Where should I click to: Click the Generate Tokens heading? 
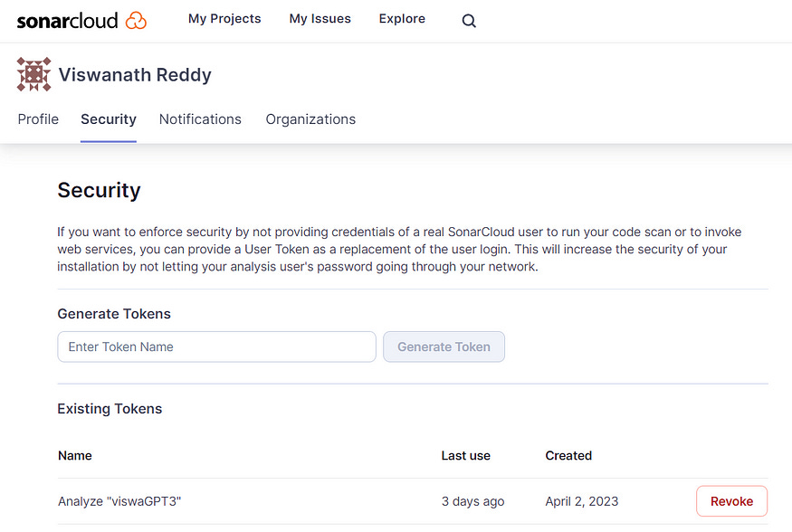(114, 314)
